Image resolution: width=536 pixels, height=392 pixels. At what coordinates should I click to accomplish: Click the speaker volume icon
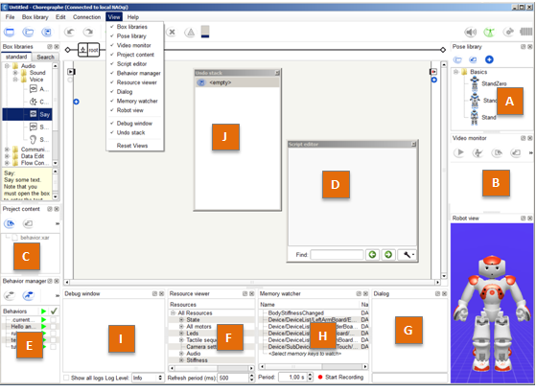[471, 33]
